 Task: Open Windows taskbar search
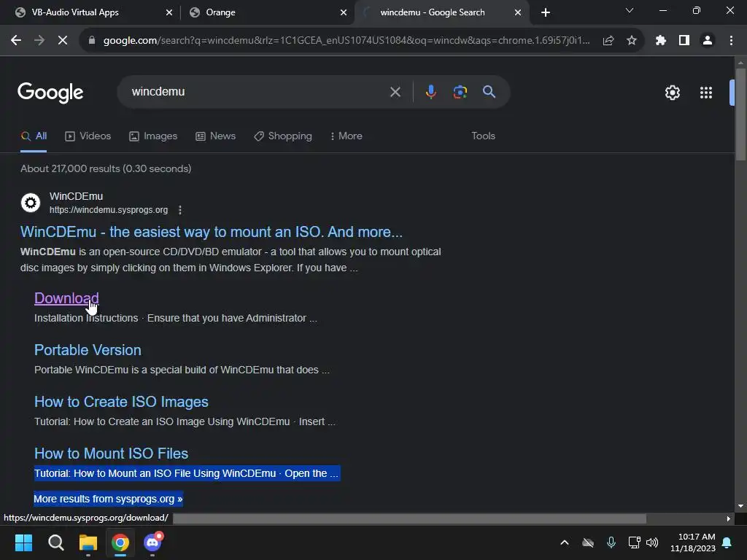tap(55, 542)
